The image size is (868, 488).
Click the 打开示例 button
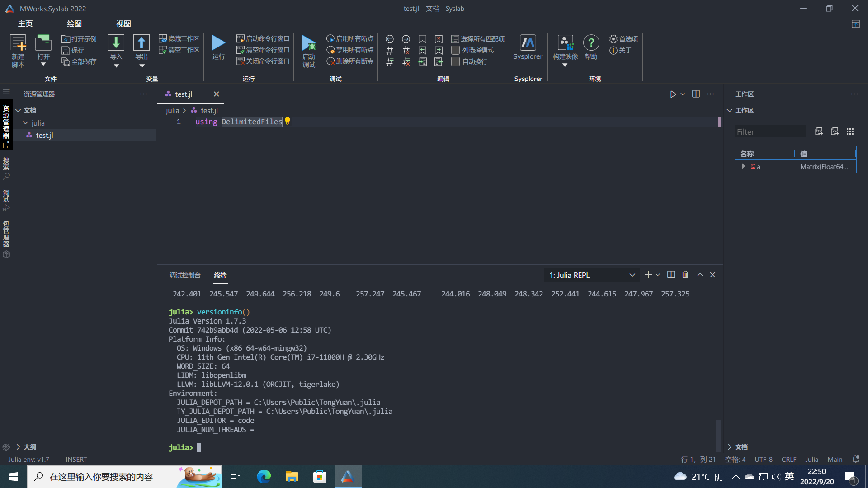tap(79, 39)
